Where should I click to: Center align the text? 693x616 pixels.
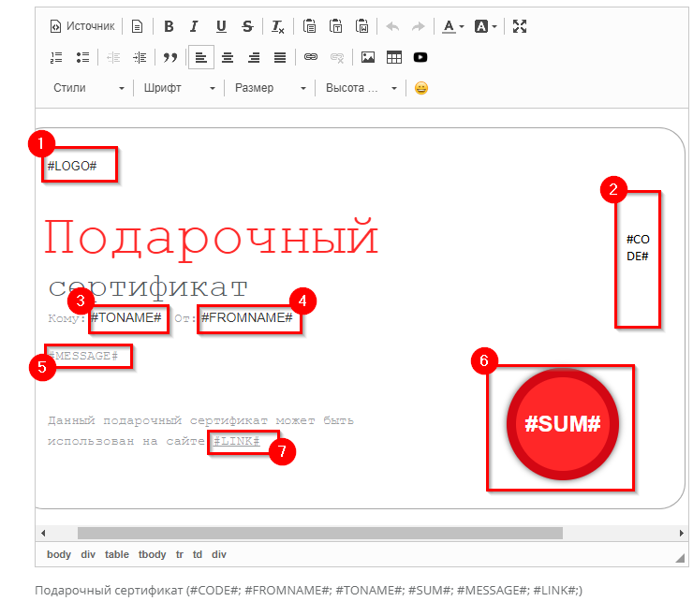[x=228, y=57]
